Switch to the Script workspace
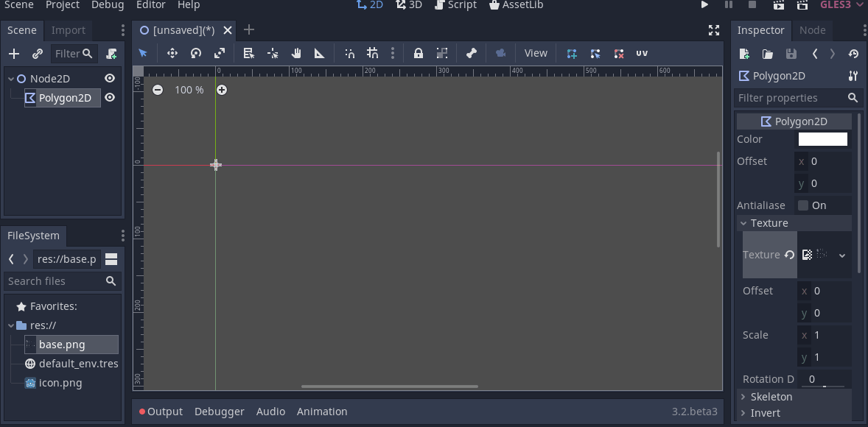The image size is (868, 427). (x=455, y=5)
